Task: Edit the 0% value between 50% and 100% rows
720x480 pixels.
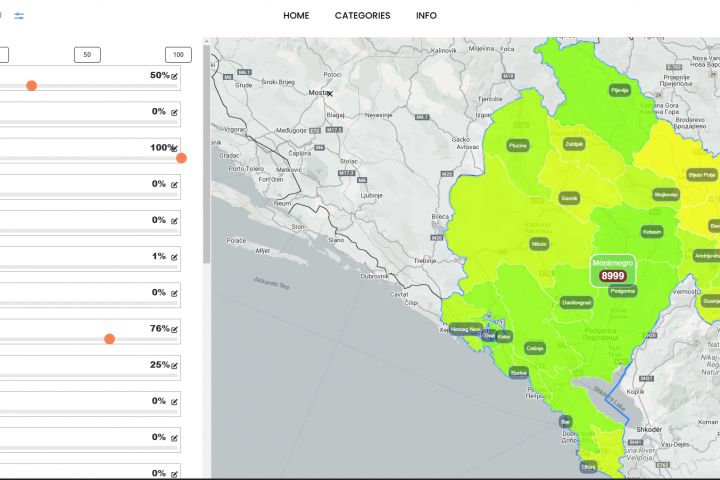Action: point(174,112)
